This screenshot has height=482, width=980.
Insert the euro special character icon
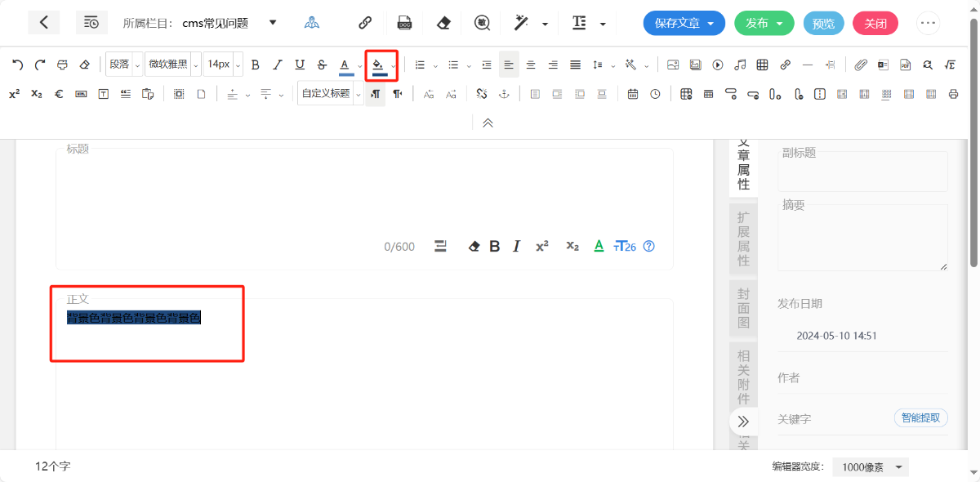pyautogui.click(x=59, y=94)
